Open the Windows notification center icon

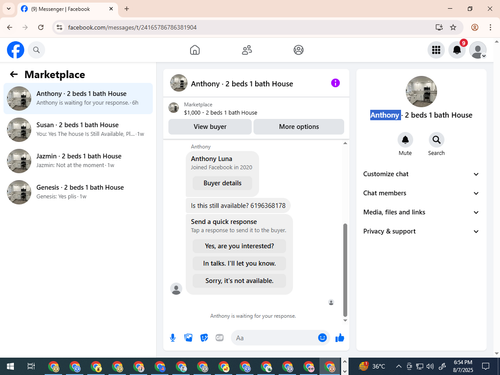click(486, 366)
